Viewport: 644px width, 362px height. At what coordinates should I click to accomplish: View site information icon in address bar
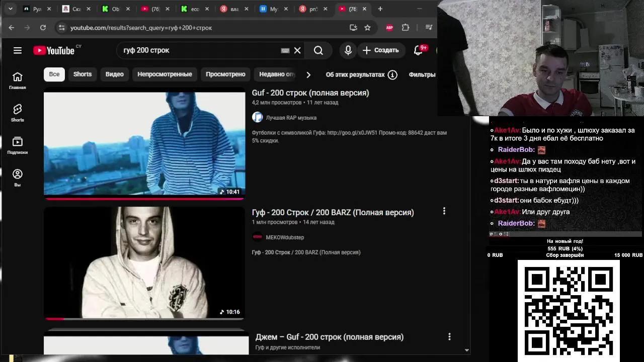click(x=61, y=28)
